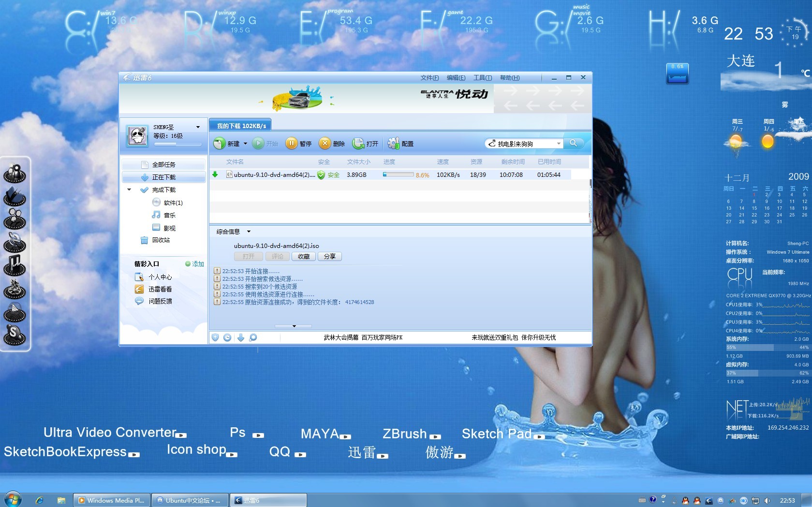This screenshot has height=507, width=812.
Task: Pause the download with 暂停 button
Action: tap(298, 144)
